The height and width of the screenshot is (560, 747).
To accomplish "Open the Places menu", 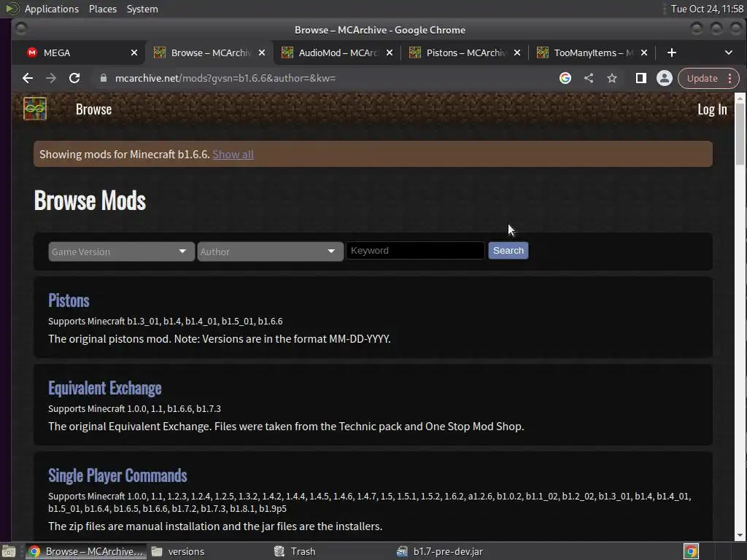I will click(x=102, y=9).
